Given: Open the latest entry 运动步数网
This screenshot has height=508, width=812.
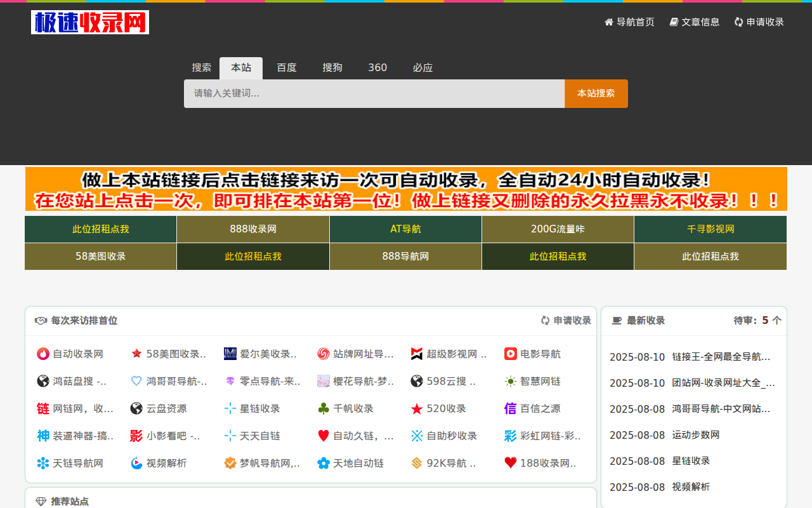Looking at the screenshot, I should pos(696,435).
